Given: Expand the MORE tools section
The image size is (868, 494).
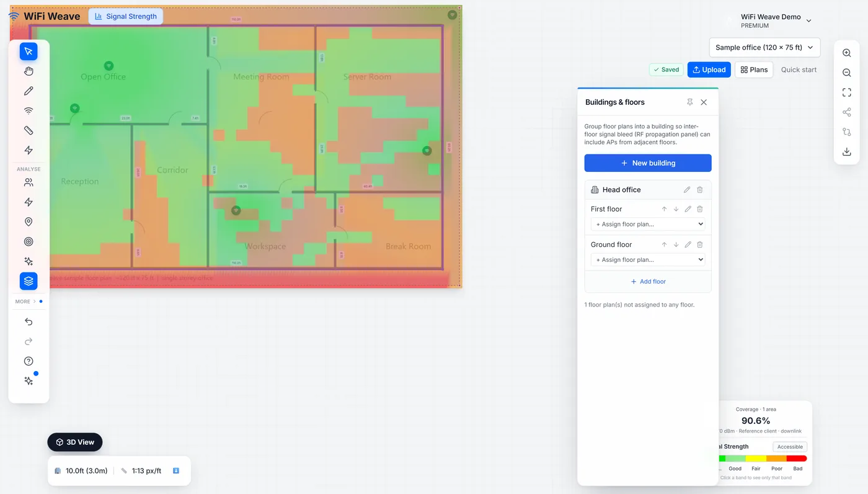Looking at the screenshot, I should [29, 302].
